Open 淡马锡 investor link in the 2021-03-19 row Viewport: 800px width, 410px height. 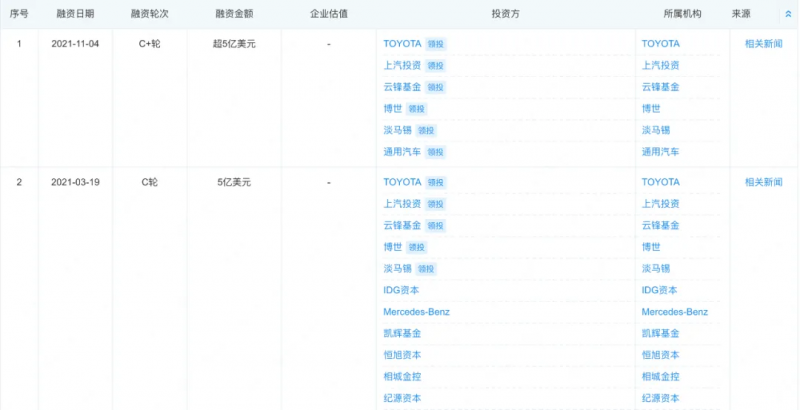point(397,269)
